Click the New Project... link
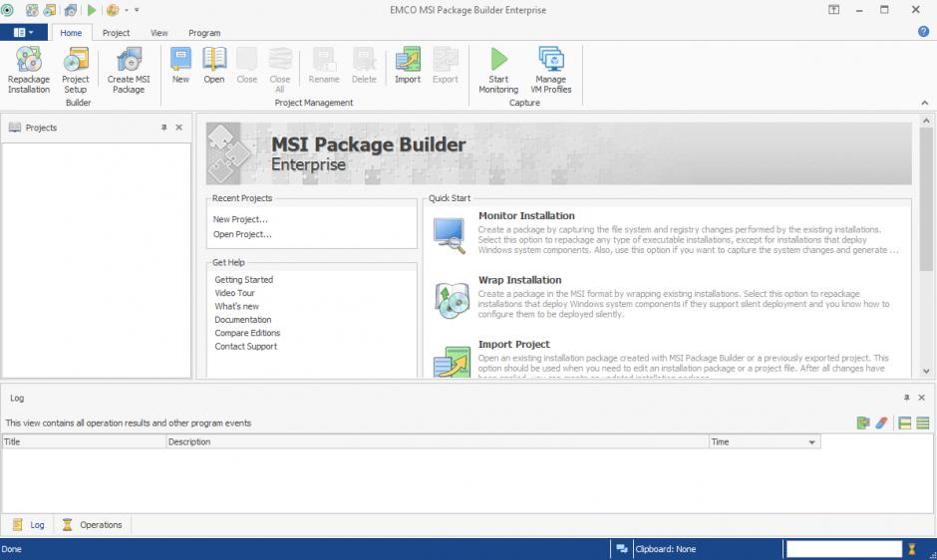 tap(240, 219)
